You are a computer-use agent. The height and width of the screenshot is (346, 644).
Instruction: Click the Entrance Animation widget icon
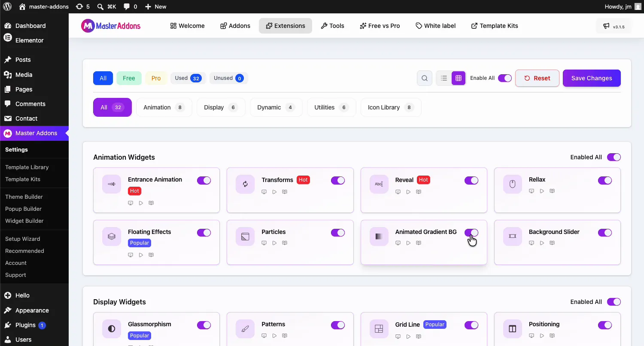(112, 184)
